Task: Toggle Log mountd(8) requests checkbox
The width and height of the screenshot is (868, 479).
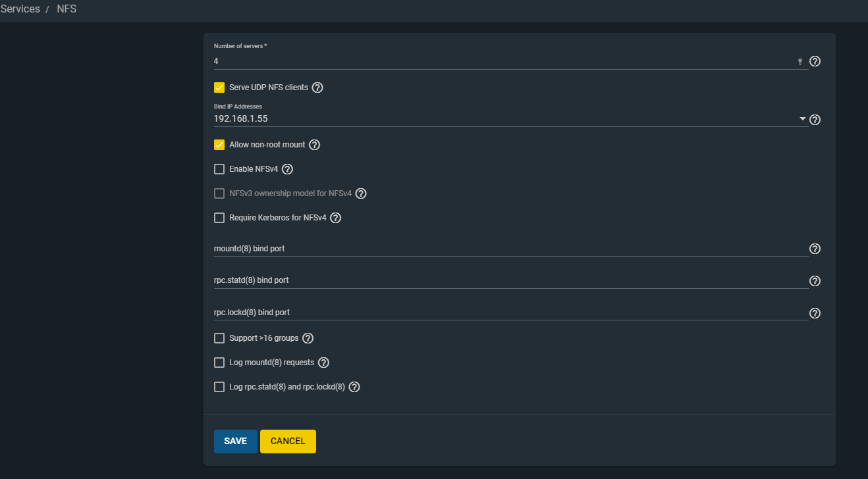Action: coord(219,363)
